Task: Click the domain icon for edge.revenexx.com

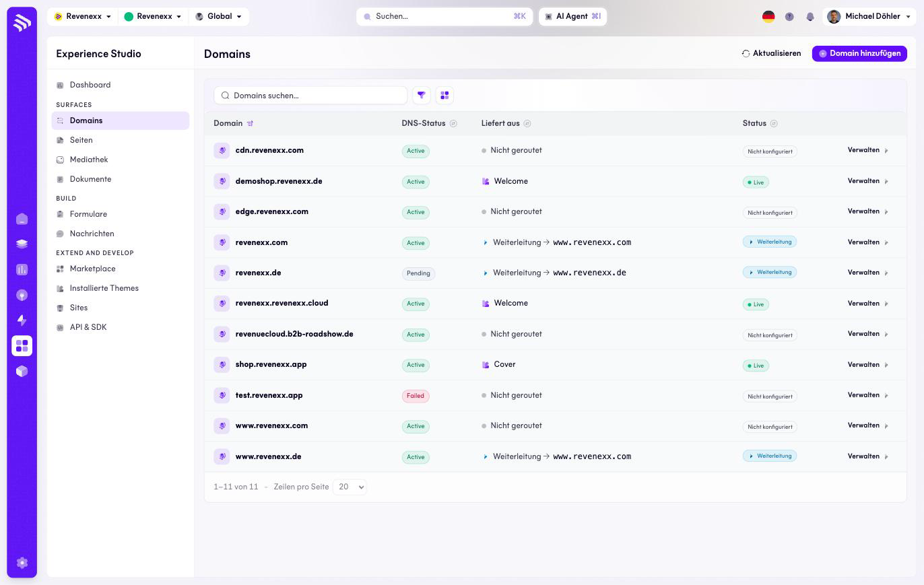Action: click(222, 212)
